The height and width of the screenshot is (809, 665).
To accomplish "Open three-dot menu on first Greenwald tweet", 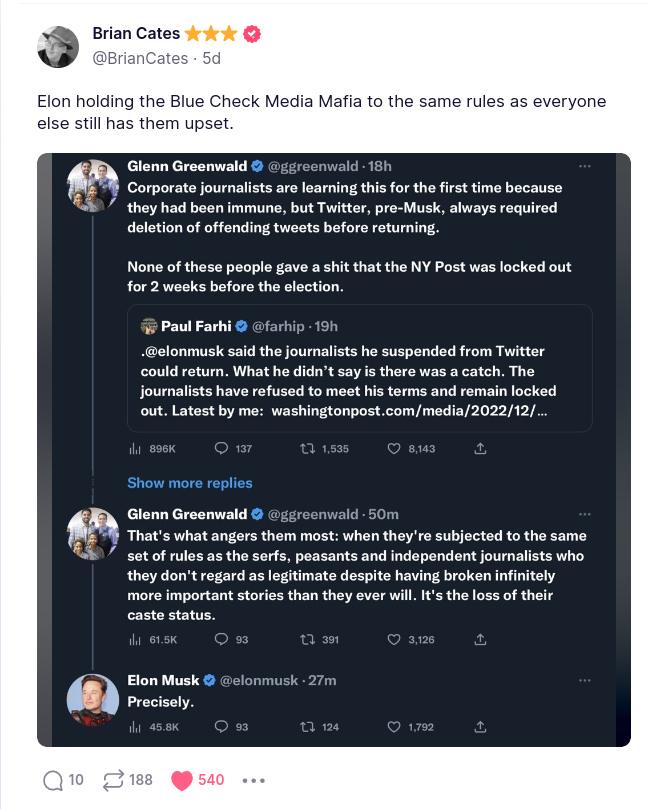I will (585, 166).
